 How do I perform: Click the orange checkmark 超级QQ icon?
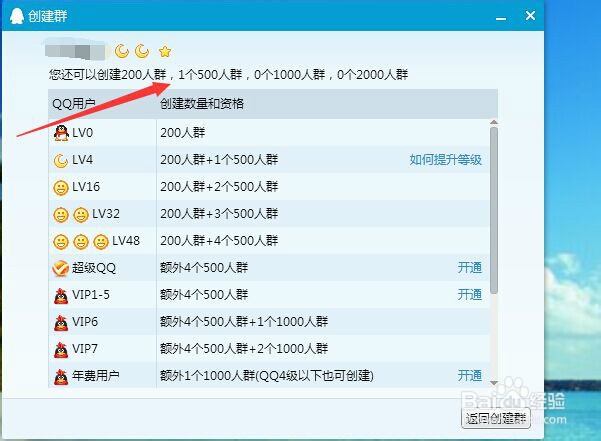pos(61,268)
